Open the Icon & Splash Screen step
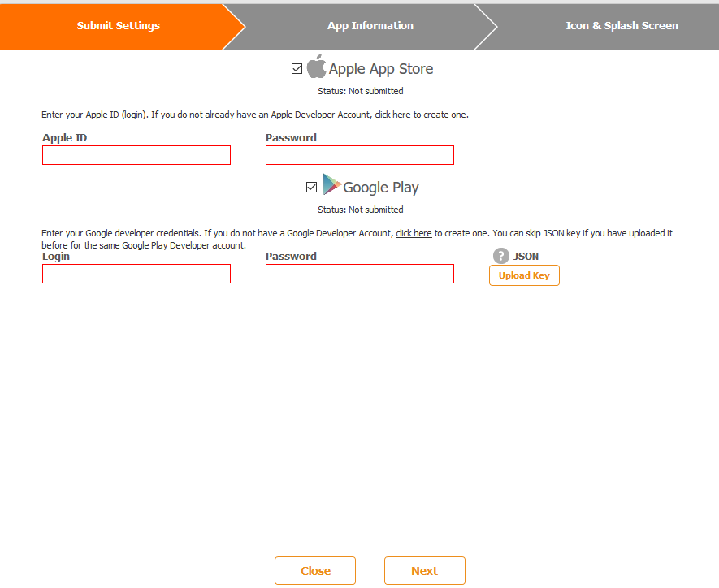Image resolution: width=719 pixels, height=588 pixels. click(622, 26)
